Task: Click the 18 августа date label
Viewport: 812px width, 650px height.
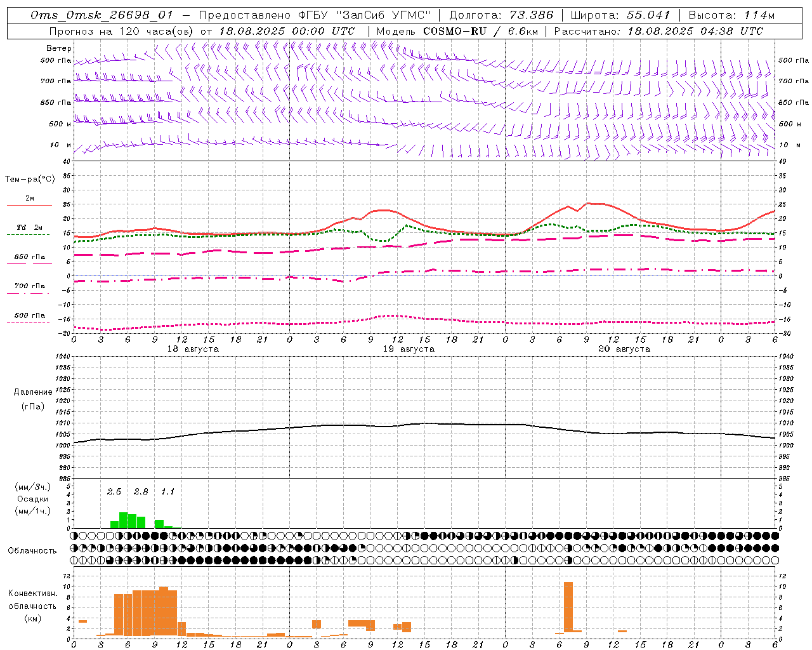Action: pyautogui.click(x=193, y=349)
